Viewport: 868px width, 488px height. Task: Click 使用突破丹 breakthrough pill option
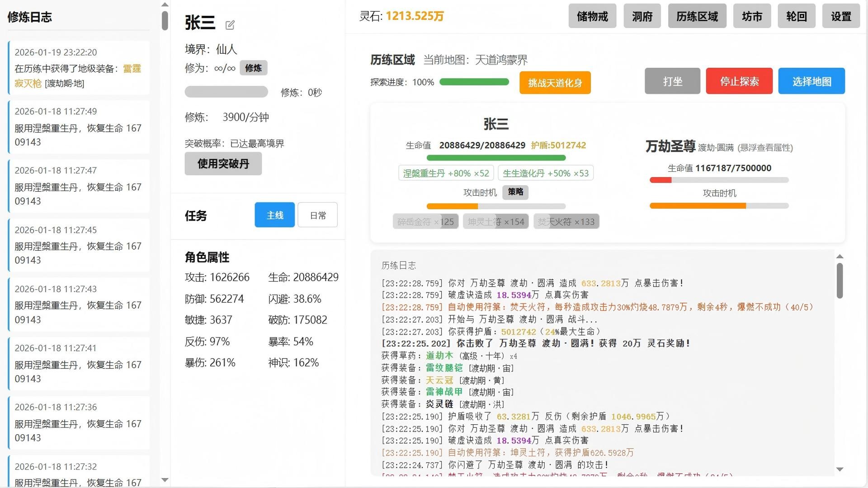point(223,164)
